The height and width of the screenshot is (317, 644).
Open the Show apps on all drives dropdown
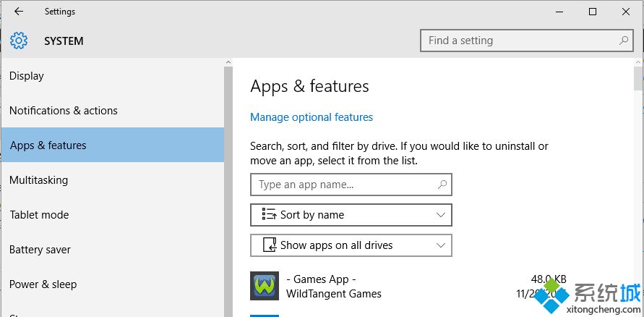pos(351,245)
